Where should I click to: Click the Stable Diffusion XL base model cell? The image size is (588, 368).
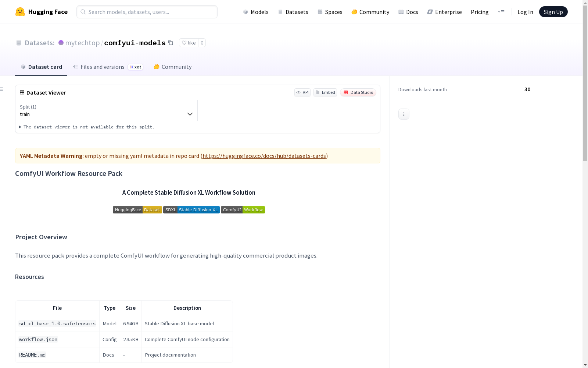click(x=187, y=324)
